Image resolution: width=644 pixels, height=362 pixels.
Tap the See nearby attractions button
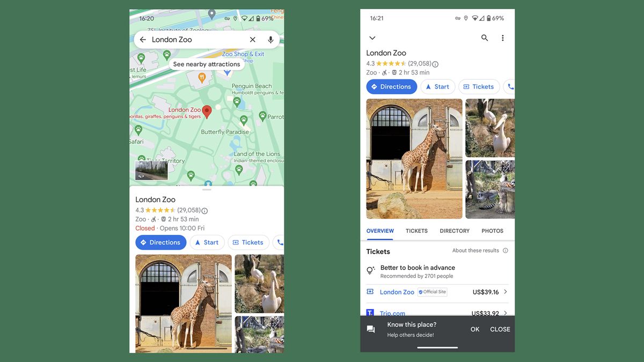click(207, 64)
